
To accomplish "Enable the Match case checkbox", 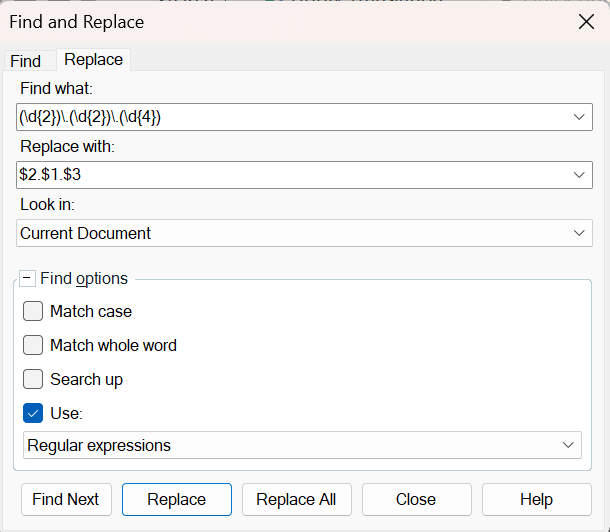I will point(34,311).
